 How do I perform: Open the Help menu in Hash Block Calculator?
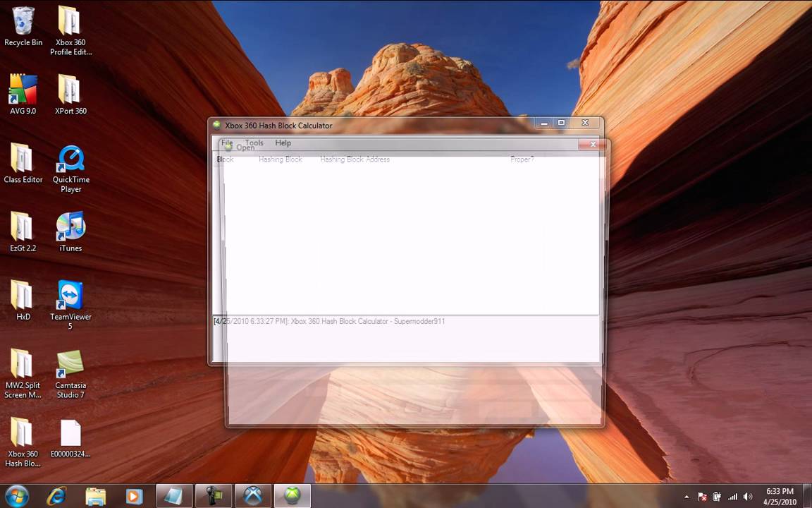(283, 143)
